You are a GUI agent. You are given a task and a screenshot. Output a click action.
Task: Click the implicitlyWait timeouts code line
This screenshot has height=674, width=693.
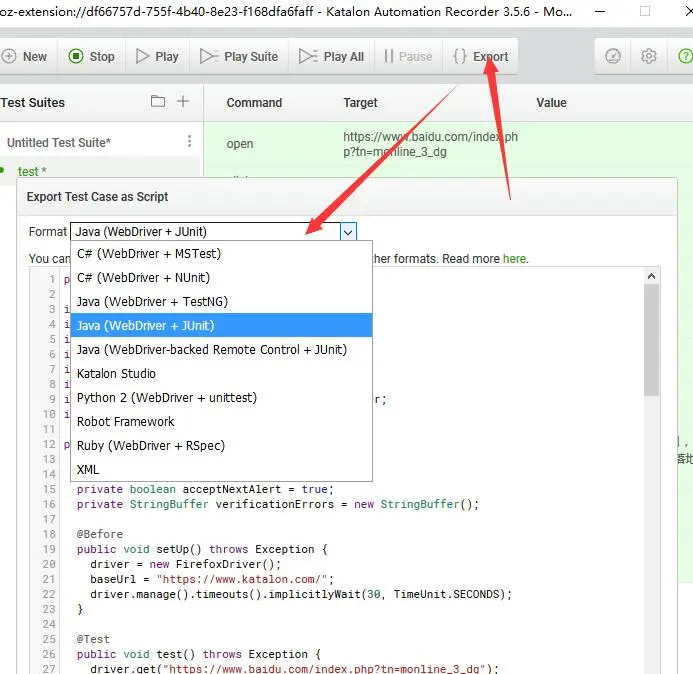pyautogui.click(x=301, y=594)
